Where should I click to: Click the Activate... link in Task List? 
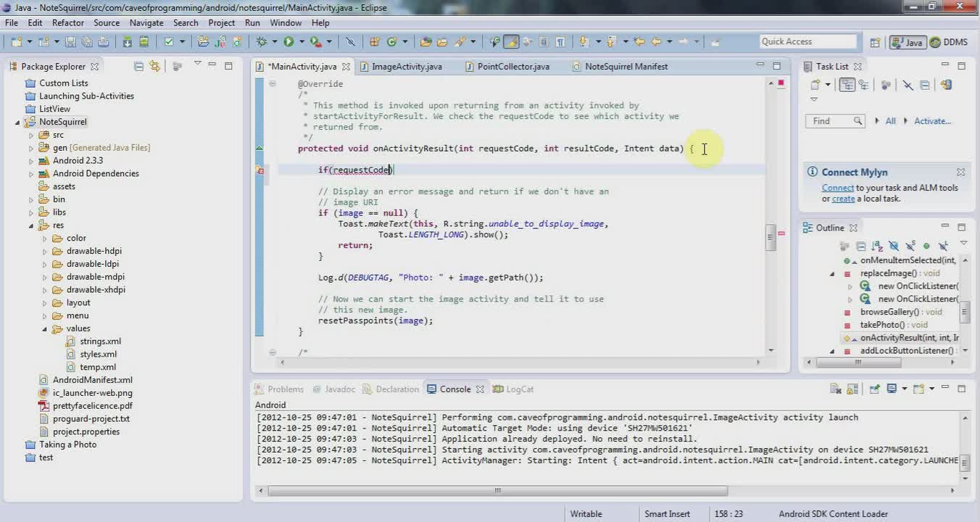(932, 121)
